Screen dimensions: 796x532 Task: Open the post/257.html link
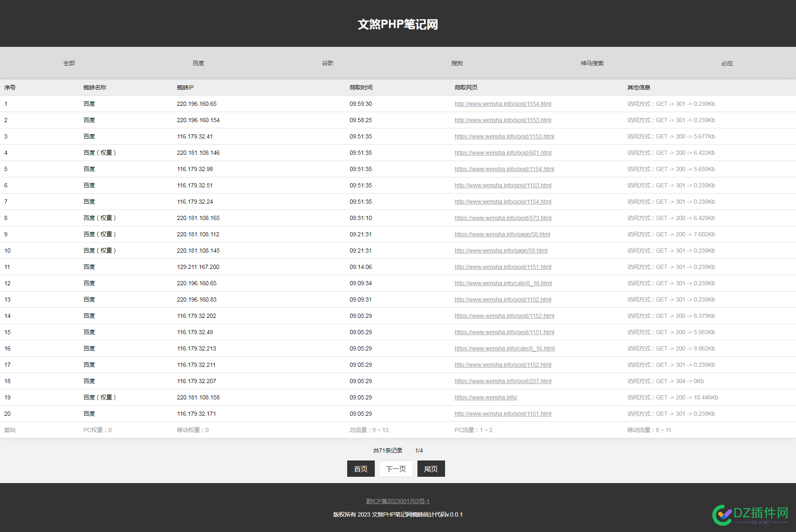[503, 381]
